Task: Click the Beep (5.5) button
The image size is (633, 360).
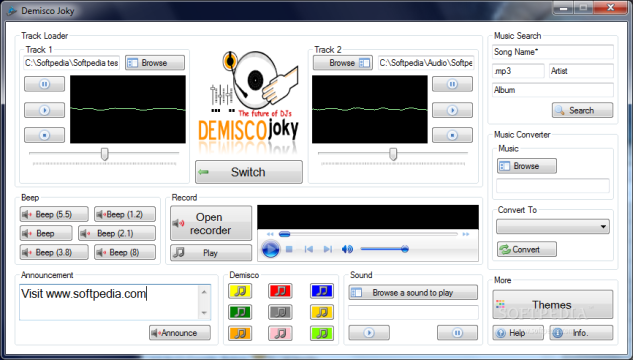Action: (54, 214)
